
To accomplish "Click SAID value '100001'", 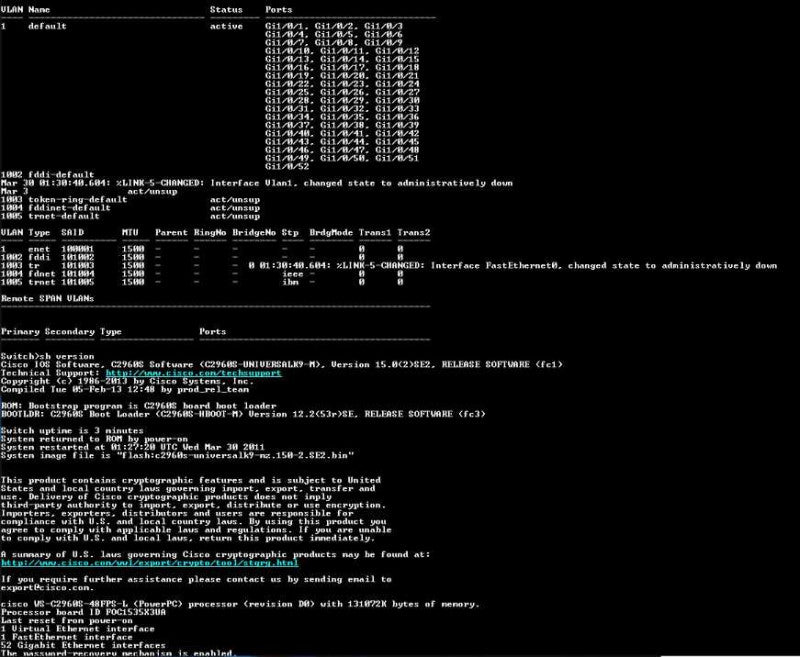I will (x=78, y=249).
